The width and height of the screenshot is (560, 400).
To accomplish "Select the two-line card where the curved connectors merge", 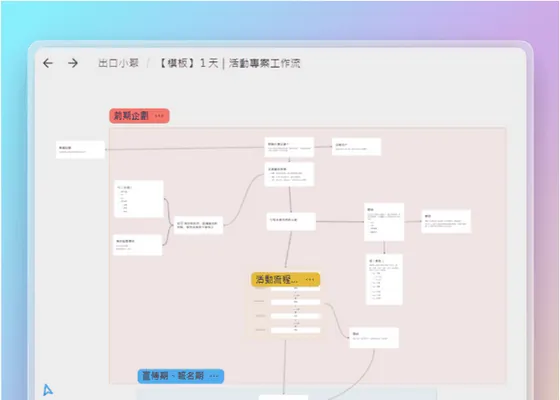I will (198, 225).
